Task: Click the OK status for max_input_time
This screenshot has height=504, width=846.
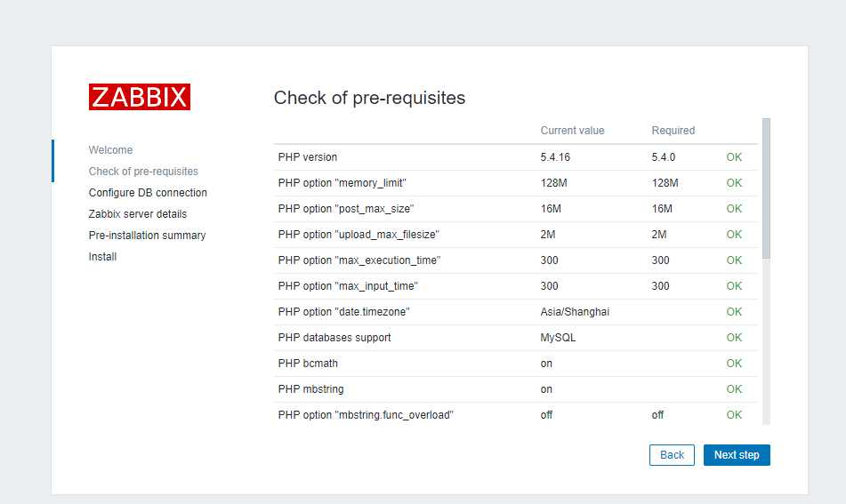Action: tap(734, 285)
